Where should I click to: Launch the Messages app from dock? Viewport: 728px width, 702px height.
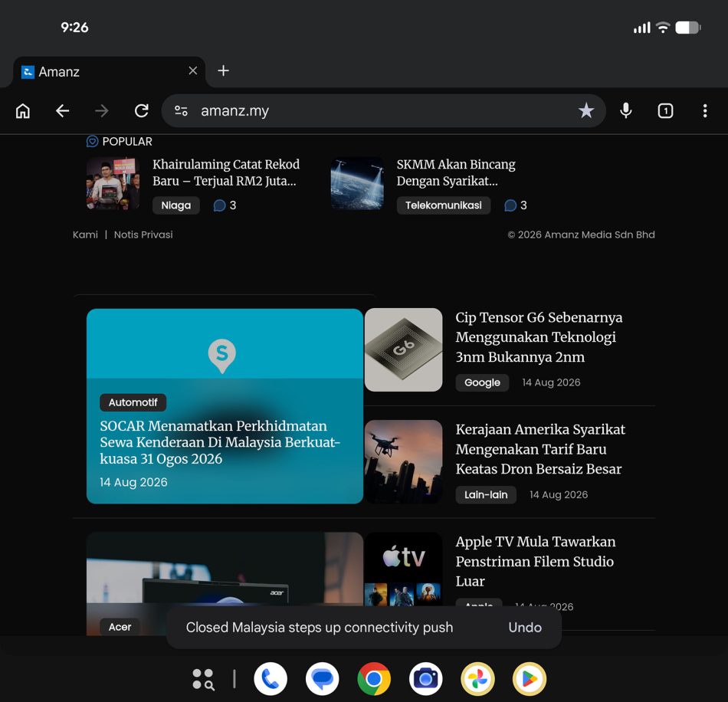[322, 679]
